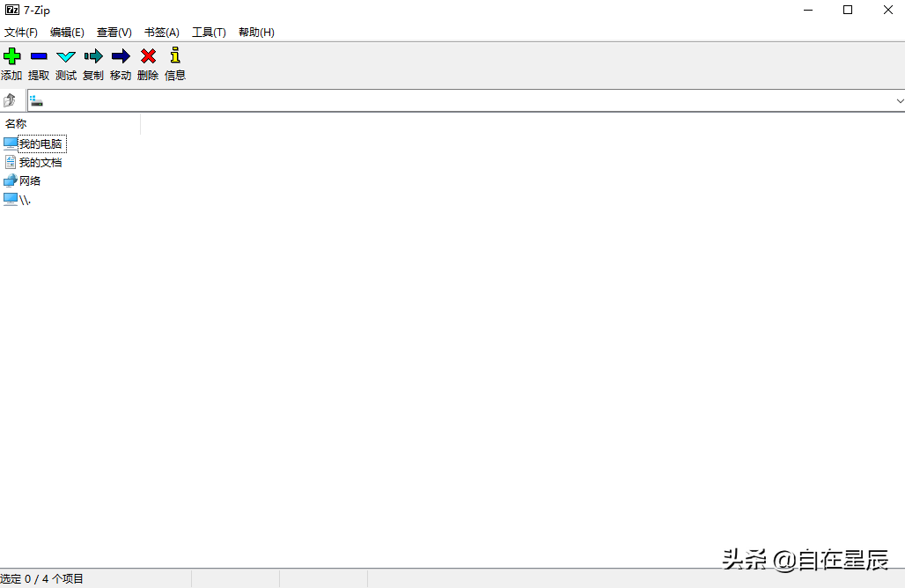The image size is (905, 588).
Task: Expand the address bar dropdown arrow
Action: [899, 101]
